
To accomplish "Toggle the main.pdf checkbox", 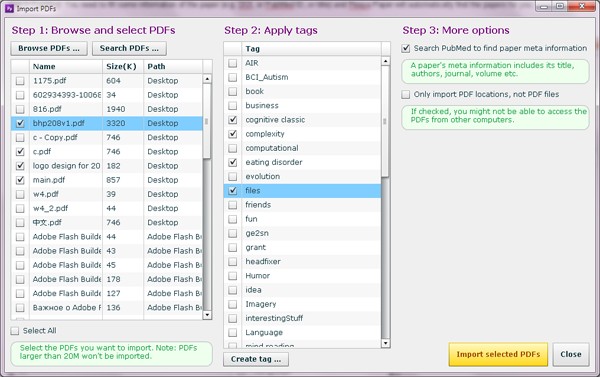I will pyautogui.click(x=20, y=180).
